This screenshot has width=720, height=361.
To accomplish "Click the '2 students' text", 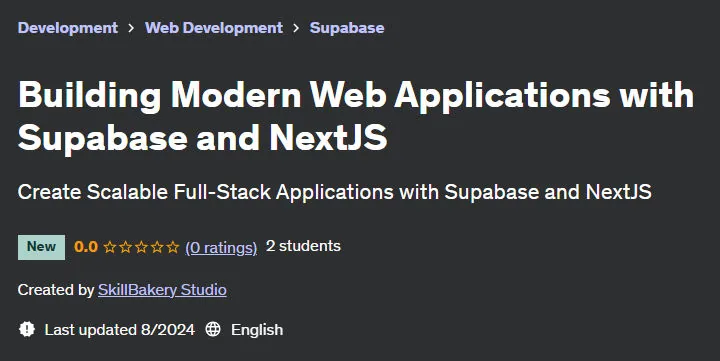I will pyautogui.click(x=303, y=246).
